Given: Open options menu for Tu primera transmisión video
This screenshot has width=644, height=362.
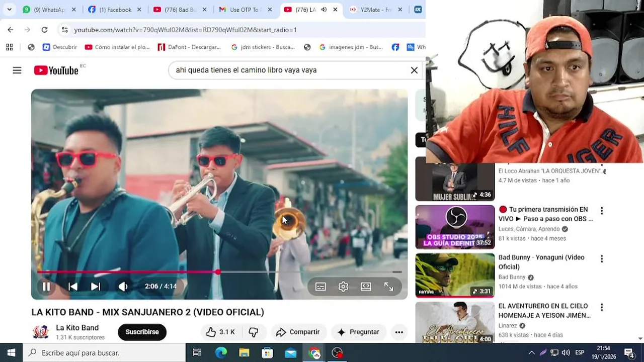Looking at the screenshot, I should click(601, 211).
